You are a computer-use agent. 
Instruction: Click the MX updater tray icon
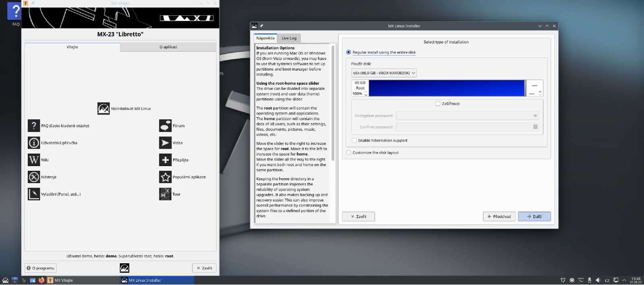[572, 280]
